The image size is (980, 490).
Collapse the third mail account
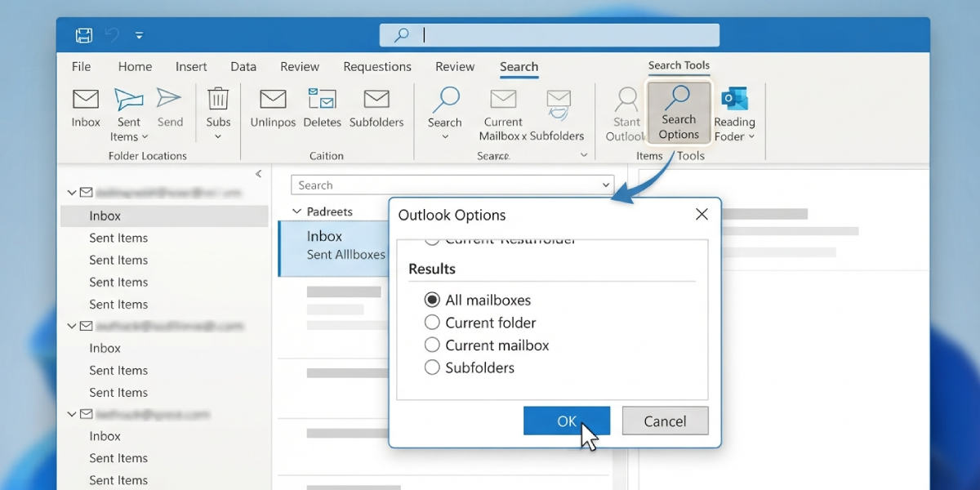click(x=71, y=414)
